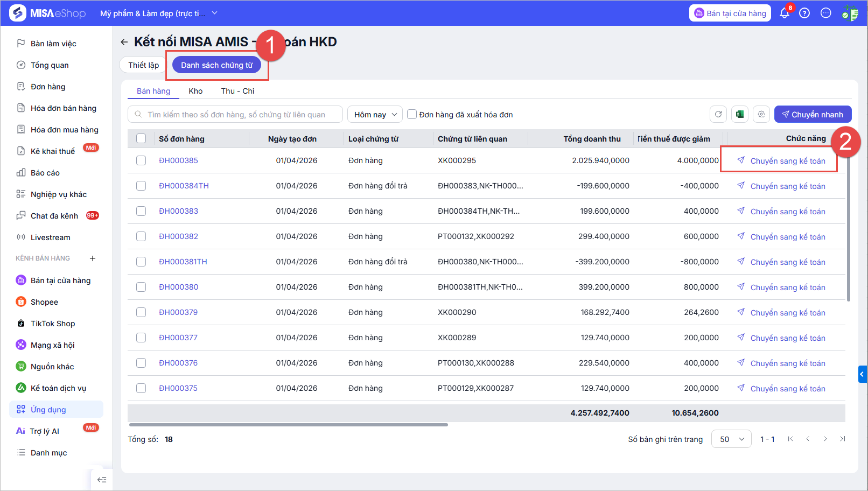Switch to the Kho tab

pyautogui.click(x=195, y=91)
